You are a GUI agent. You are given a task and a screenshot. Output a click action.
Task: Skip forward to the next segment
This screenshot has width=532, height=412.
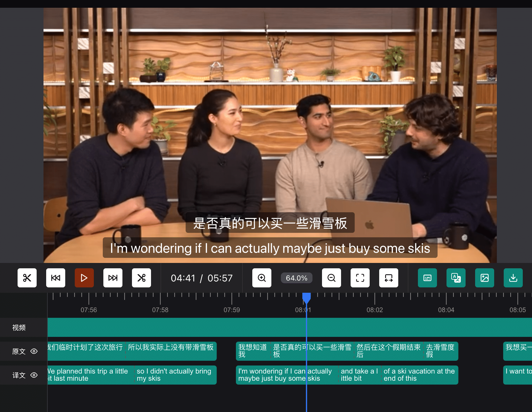(113, 278)
